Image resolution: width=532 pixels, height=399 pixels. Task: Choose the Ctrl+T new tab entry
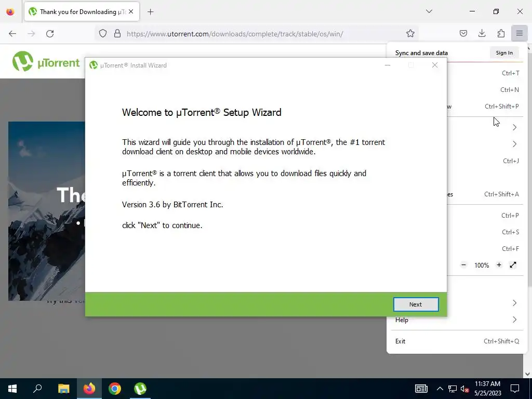[x=485, y=73]
